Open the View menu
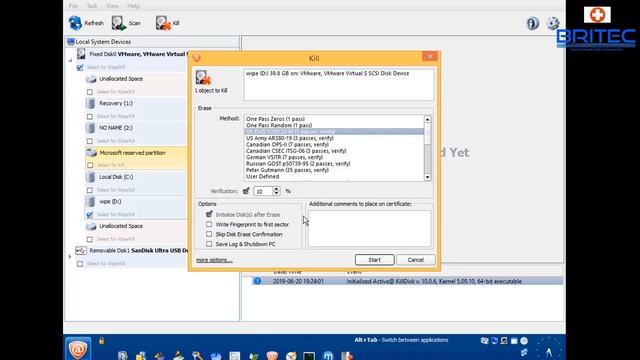This screenshot has height=360, width=640. coord(112,6)
